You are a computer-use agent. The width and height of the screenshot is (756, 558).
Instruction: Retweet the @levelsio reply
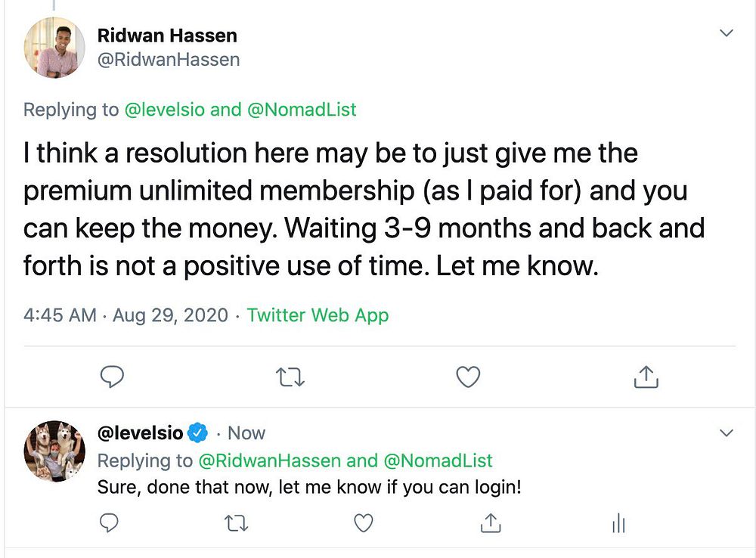(237, 522)
